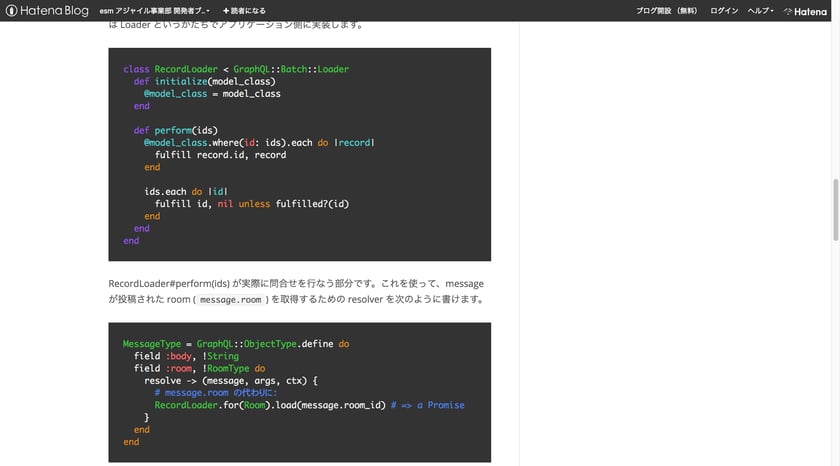Click the '# message.room の代わりに:' comment
Screen dimensions: 840x466
[216, 393]
